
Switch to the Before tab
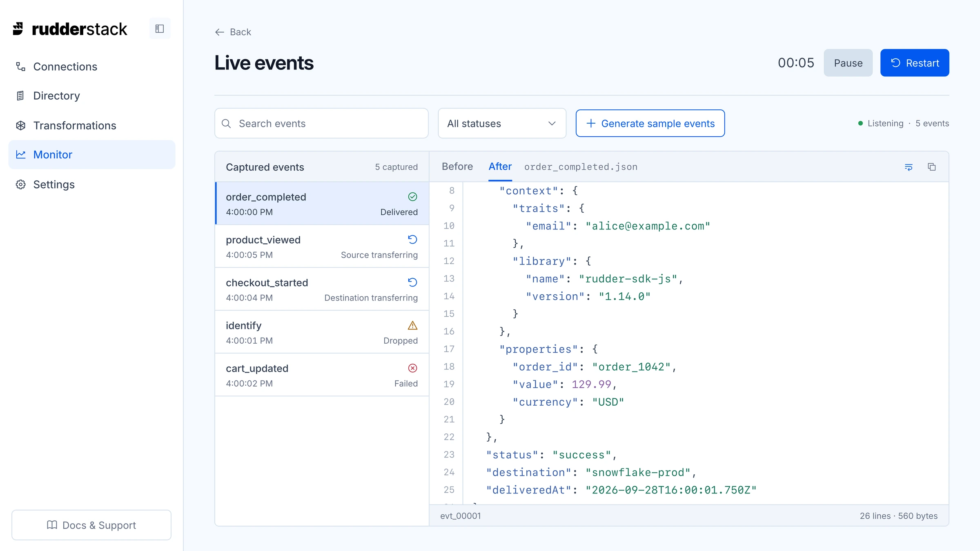click(457, 167)
